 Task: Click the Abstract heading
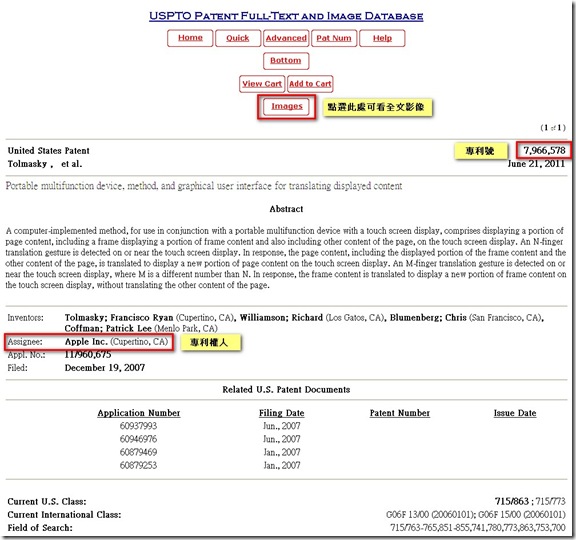[x=286, y=209]
